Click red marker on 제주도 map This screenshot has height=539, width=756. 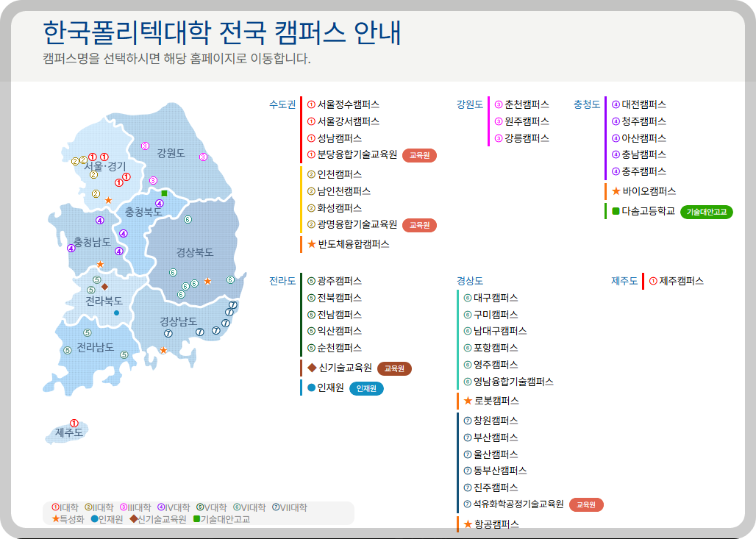click(x=74, y=424)
